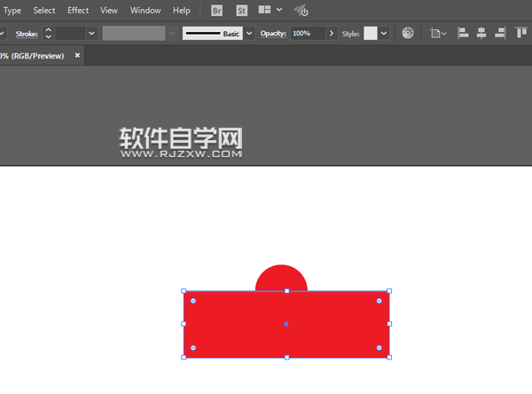The height and width of the screenshot is (394, 532).
Task: Click Horizontal Align Left icon
Action: (x=463, y=33)
